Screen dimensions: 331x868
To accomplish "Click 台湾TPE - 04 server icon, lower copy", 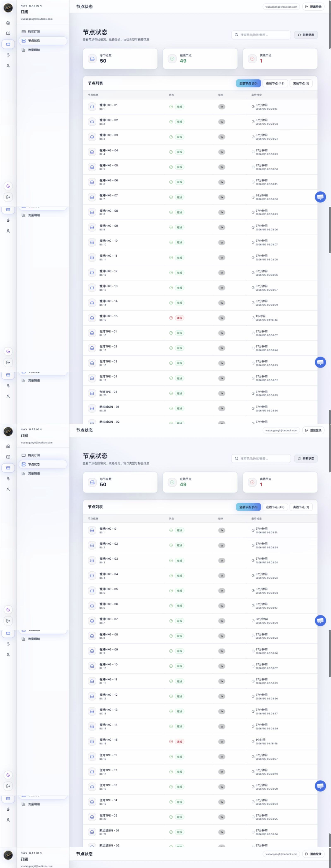I will pos(92,802).
